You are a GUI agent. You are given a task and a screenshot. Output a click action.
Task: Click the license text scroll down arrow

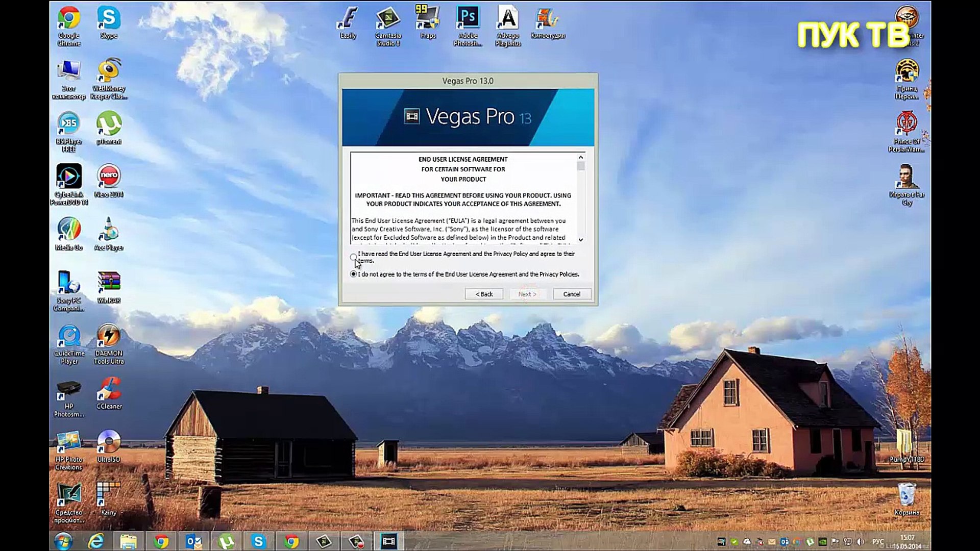coord(580,239)
